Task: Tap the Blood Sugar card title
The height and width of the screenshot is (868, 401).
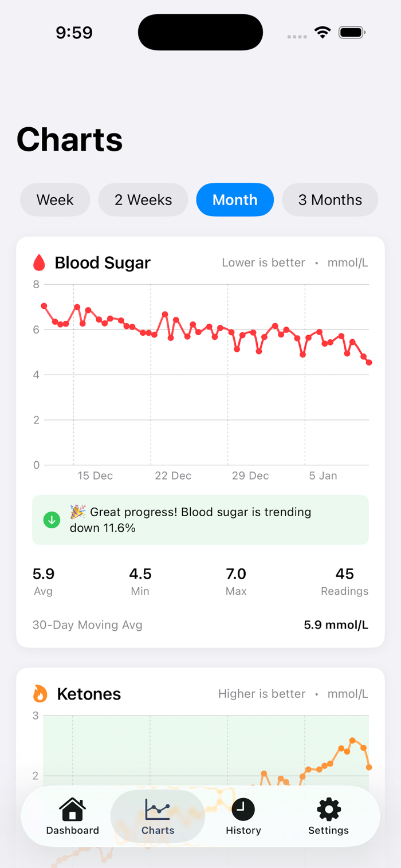Action: (103, 263)
